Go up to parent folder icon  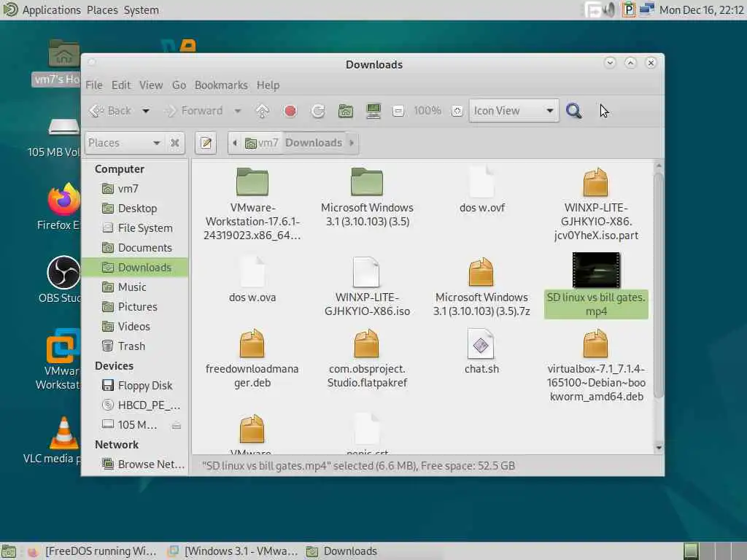pos(263,111)
